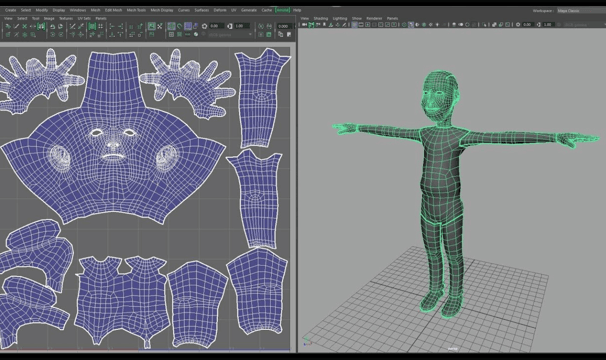Toggle Isolate Select in viewport toolbar
606x360 pixels.
[485, 24]
